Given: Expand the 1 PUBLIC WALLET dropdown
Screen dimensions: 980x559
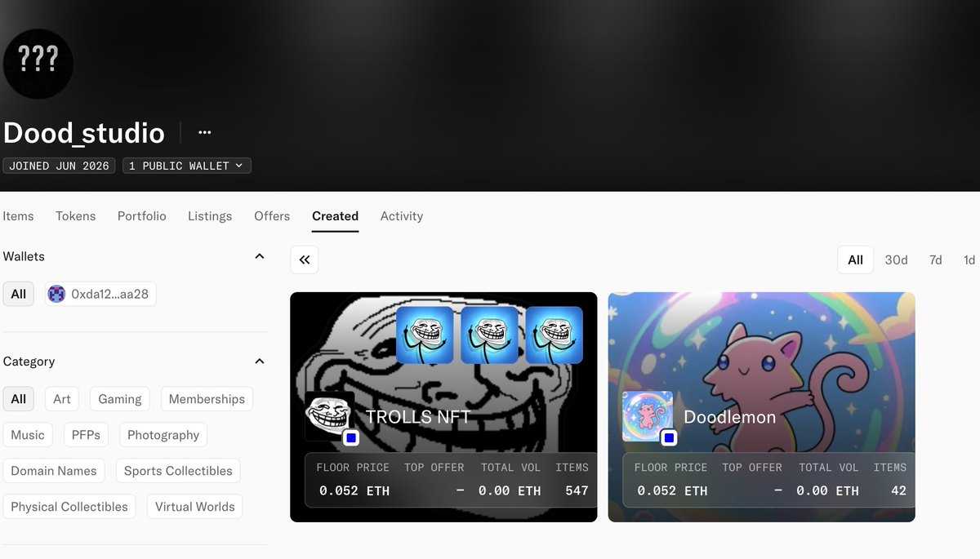Looking at the screenshot, I should (187, 166).
